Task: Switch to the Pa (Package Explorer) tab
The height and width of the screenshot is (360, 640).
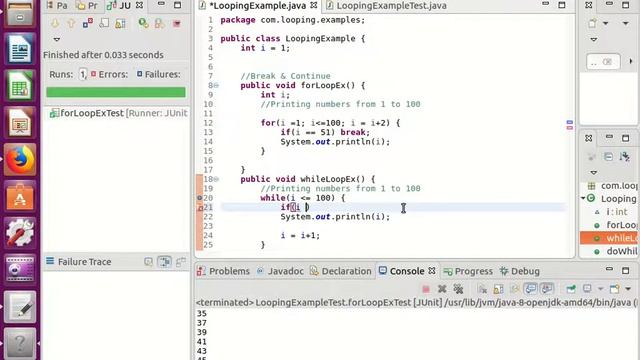Action: pyautogui.click(x=57, y=6)
